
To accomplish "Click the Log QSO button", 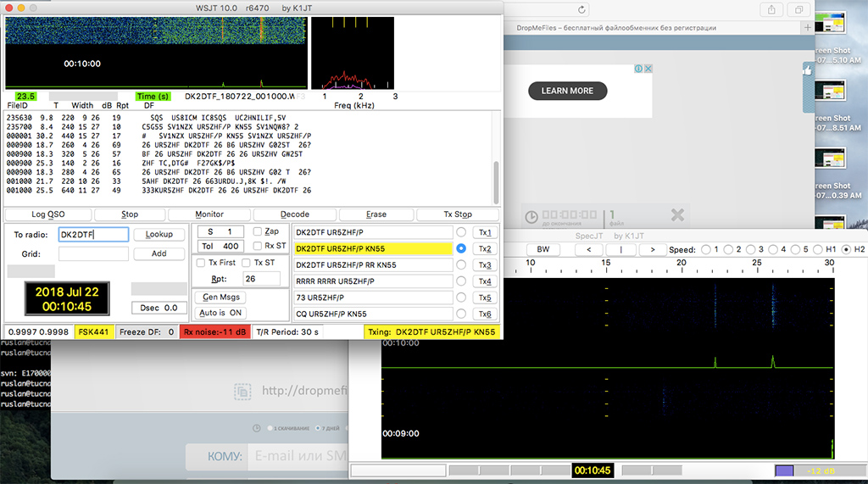I will point(48,214).
